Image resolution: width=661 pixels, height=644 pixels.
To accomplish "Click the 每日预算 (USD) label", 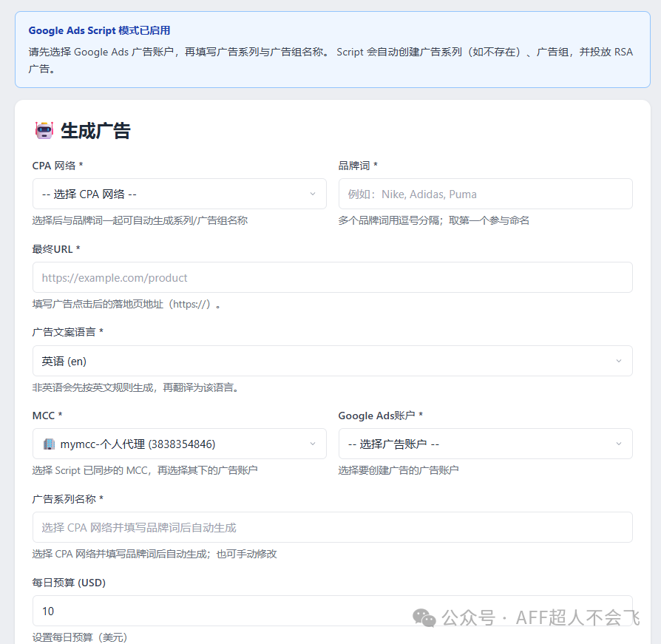I will pos(70,583).
